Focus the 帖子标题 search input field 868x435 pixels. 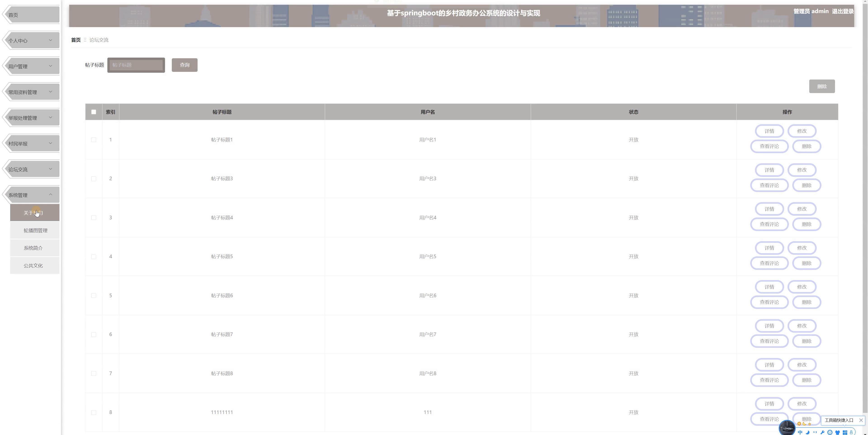click(x=136, y=65)
